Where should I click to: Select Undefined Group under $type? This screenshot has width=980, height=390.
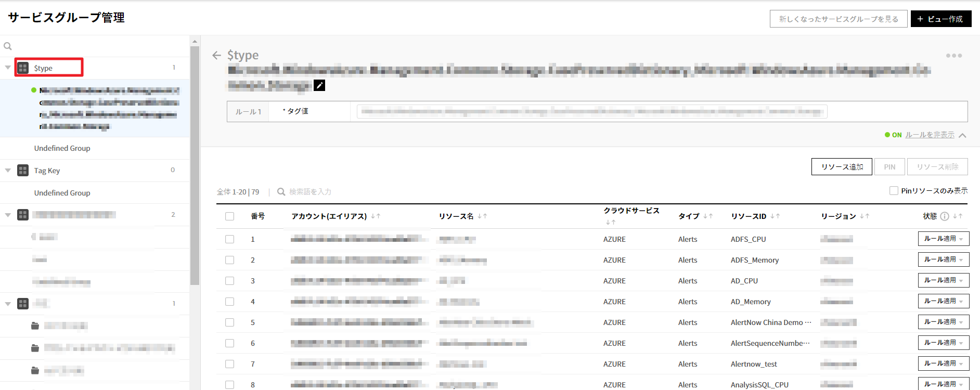point(62,148)
